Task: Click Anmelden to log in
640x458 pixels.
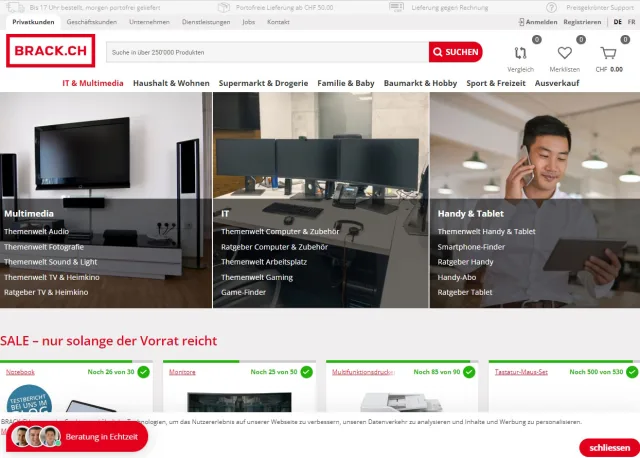Action: point(538,22)
